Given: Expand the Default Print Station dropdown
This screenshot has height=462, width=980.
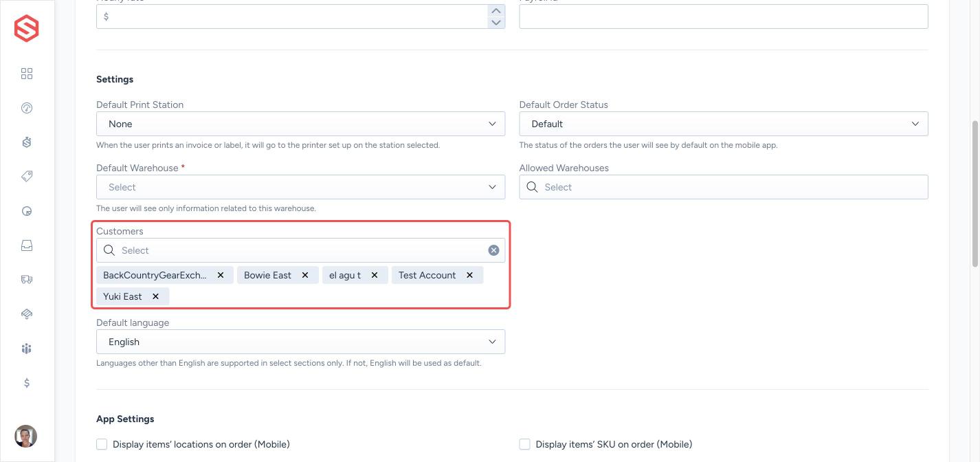Looking at the screenshot, I should click(300, 124).
